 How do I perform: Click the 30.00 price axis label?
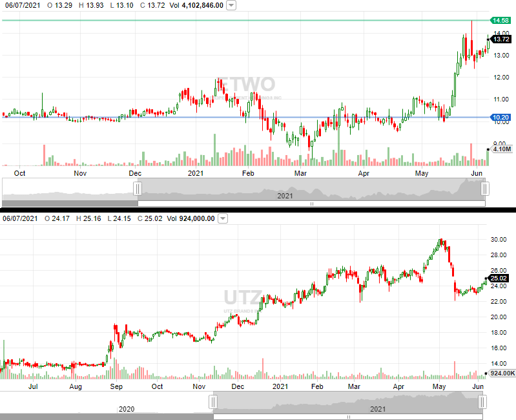(x=498, y=239)
